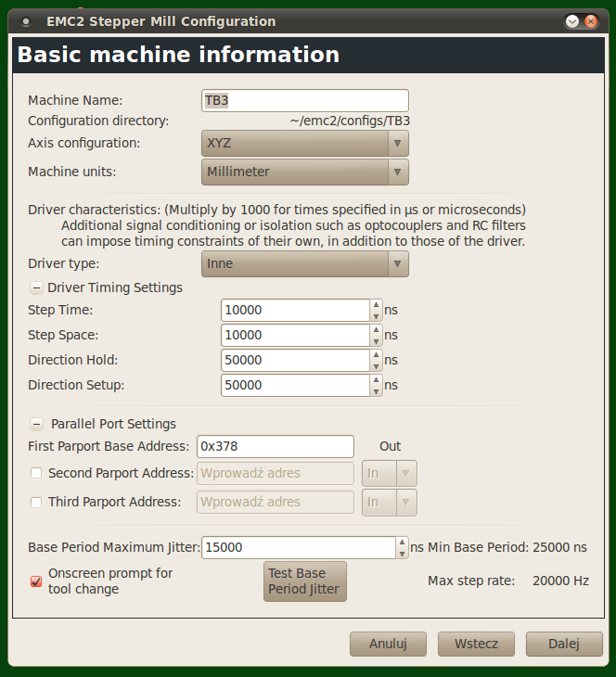
Task: Close the EMC2 configuration window
Action: [591, 21]
